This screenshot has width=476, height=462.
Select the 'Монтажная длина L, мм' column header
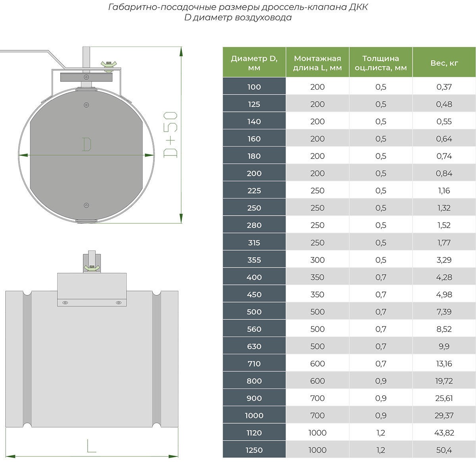coord(317,63)
